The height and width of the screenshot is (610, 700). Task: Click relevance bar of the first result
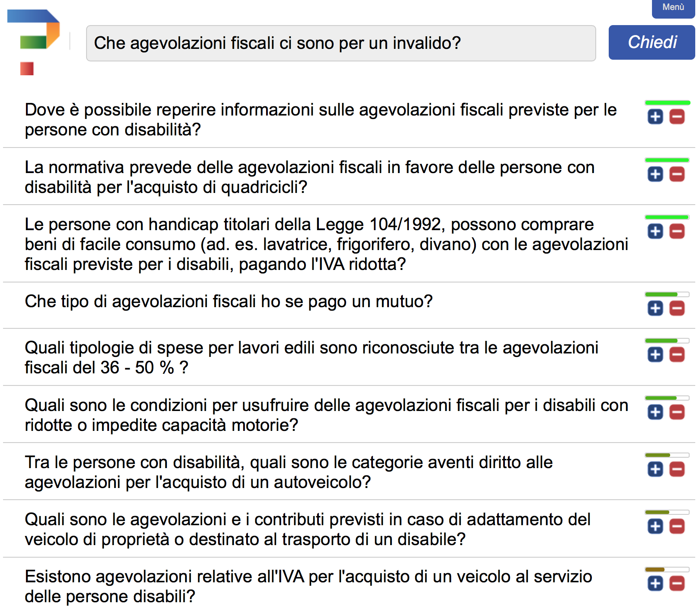click(667, 103)
